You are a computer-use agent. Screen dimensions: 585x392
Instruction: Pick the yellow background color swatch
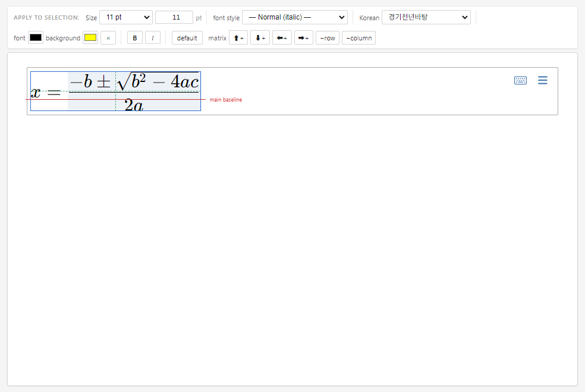[x=90, y=37]
